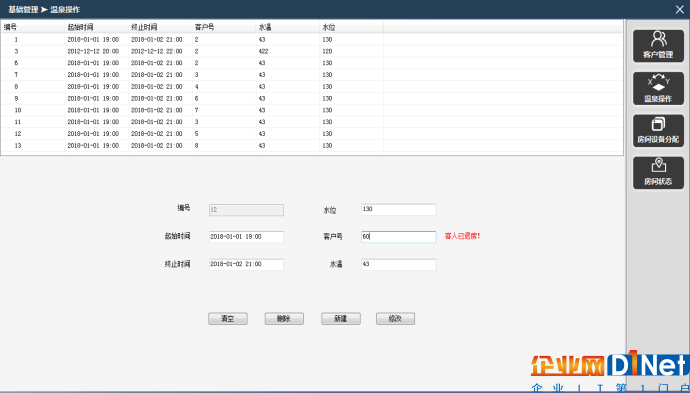The image size is (690, 393).
Task: Select the 温泉操作 sidebar icon
Action: (x=658, y=89)
